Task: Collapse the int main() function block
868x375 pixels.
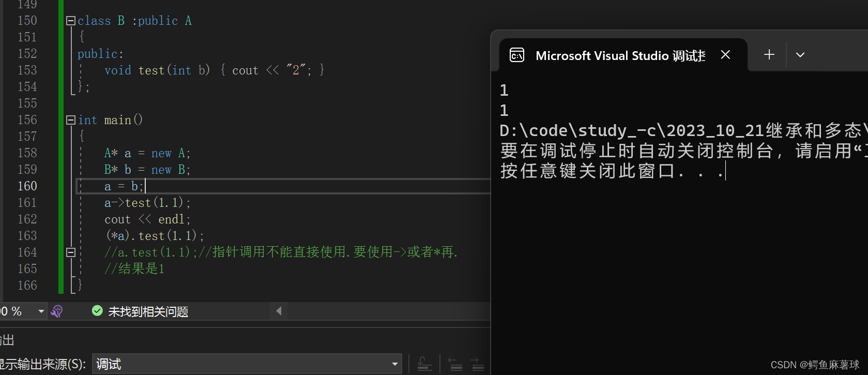Action: (71, 120)
